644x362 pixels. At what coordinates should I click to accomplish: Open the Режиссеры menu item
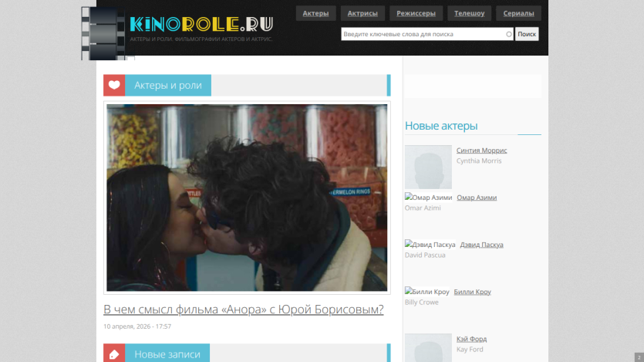tap(416, 13)
